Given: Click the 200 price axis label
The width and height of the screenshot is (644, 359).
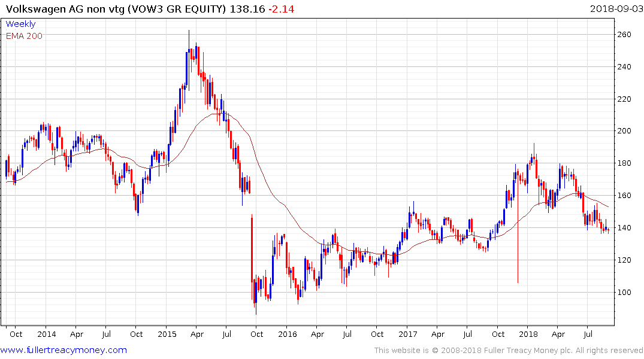Looking at the screenshot, I should (x=624, y=131).
